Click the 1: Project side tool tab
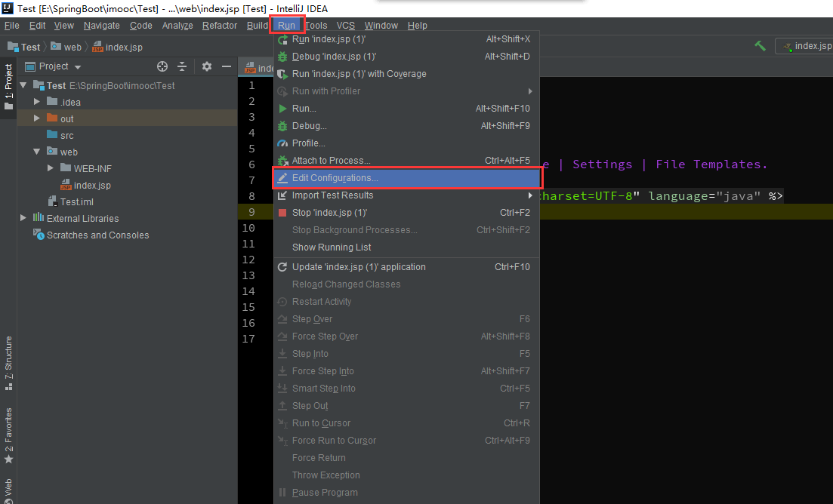This screenshot has height=504, width=833. pyautogui.click(x=8, y=87)
